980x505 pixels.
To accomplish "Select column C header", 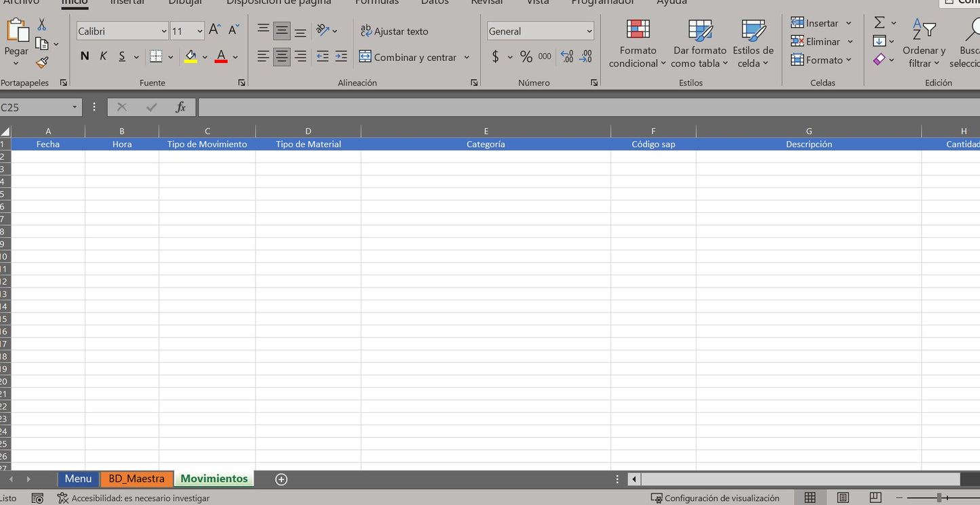I will click(x=208, y=132).
